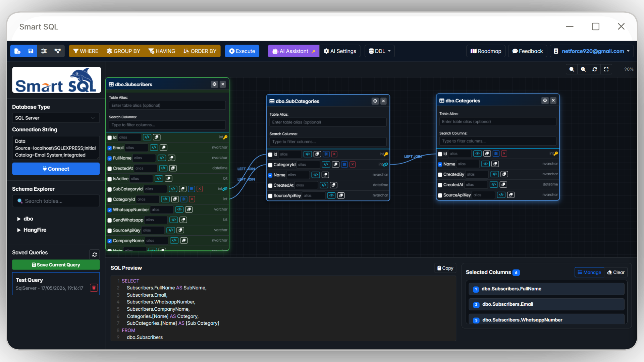Open the WHERE clause builder
This screenshot has height=362, width=644.
[x=86, y=51]
